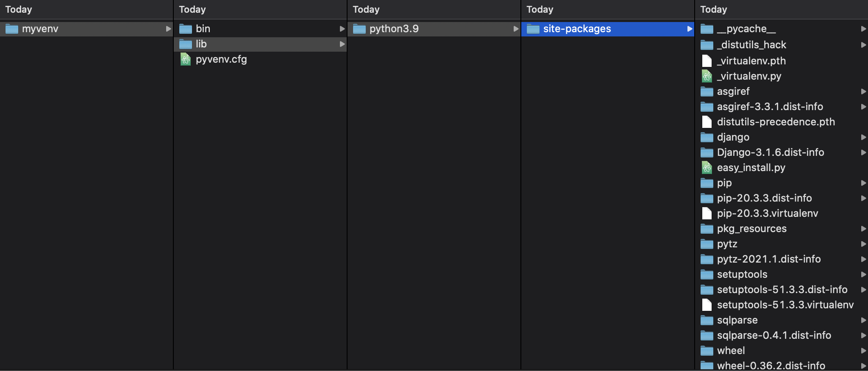Image resolution: width=868 pixels, height=371 pixels.
Task: Expand the setuptools folder arrow
Action: pos(863,274)
